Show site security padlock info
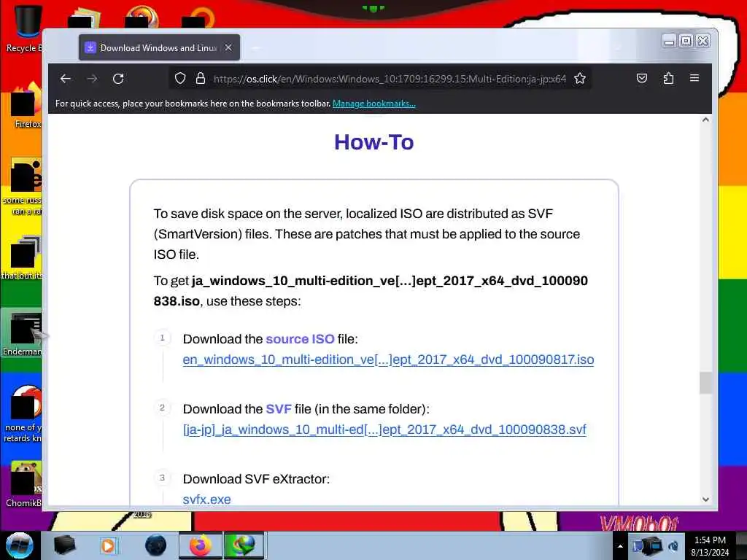The height and width of the screenshot is (560, 747). tap(201, 78)
